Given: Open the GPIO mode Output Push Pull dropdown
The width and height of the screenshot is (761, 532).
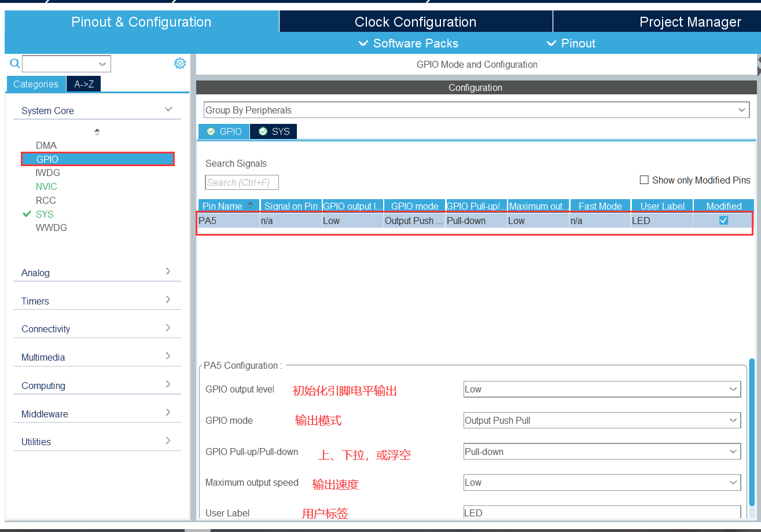Looking at the screenshot, I should coord(602,421).
